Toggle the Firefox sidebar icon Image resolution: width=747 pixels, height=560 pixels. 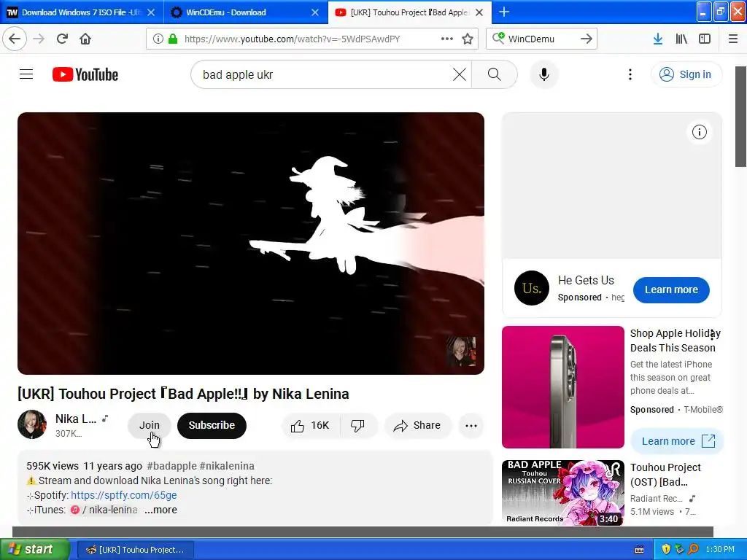pyautogui.click(x=705, y=39)
